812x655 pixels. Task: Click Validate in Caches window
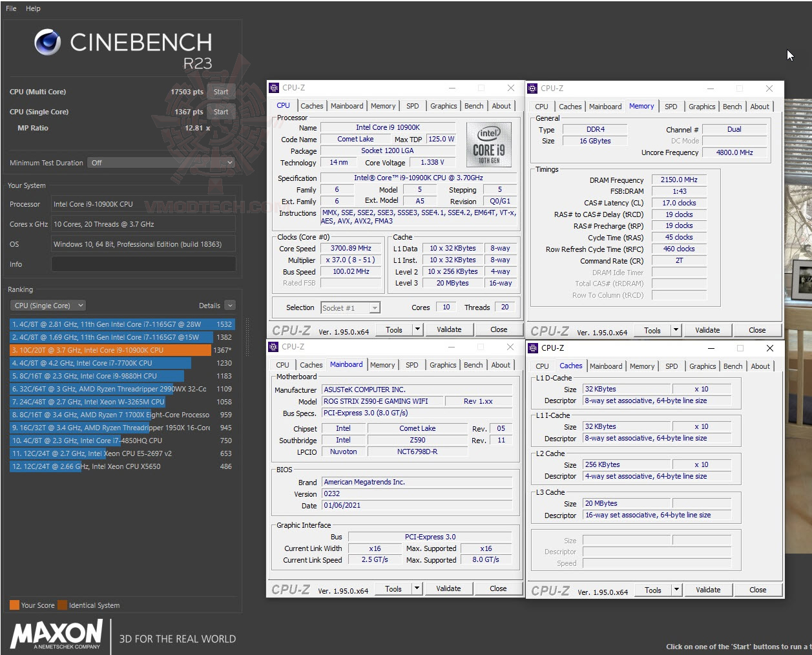tap(708, 590)
